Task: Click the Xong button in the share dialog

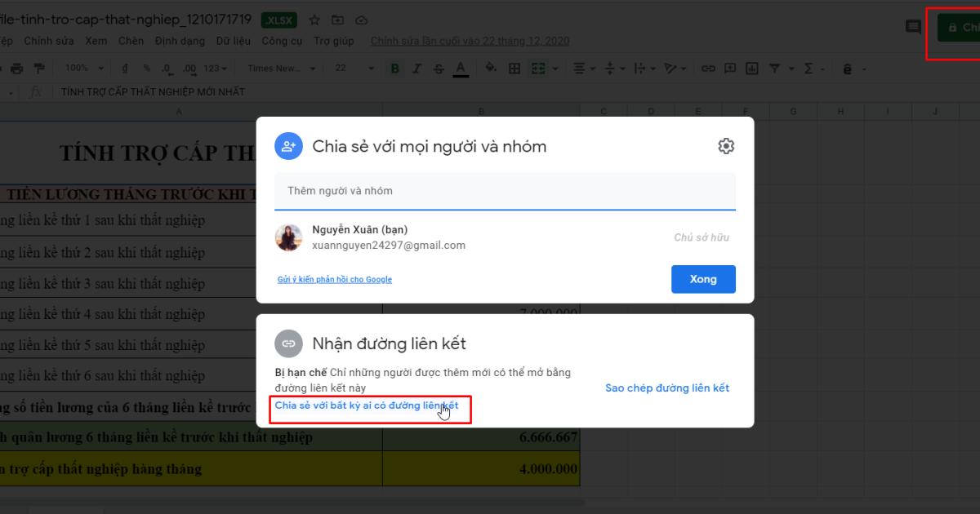Action: (703, 279)
